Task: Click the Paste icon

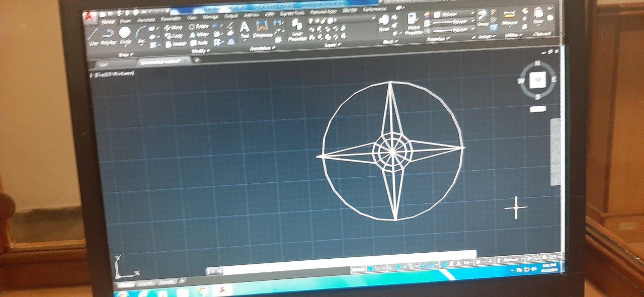Action: coord(538,16)
